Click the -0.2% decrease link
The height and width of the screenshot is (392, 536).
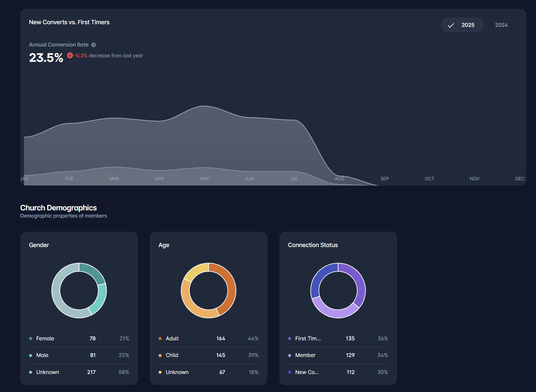pyautogui.click(x=80, y=55)
